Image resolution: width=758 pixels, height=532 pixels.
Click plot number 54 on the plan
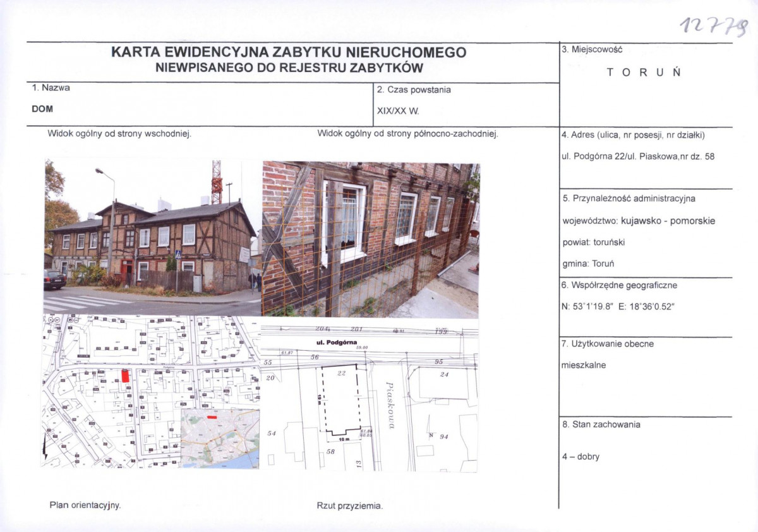[272, 433]
